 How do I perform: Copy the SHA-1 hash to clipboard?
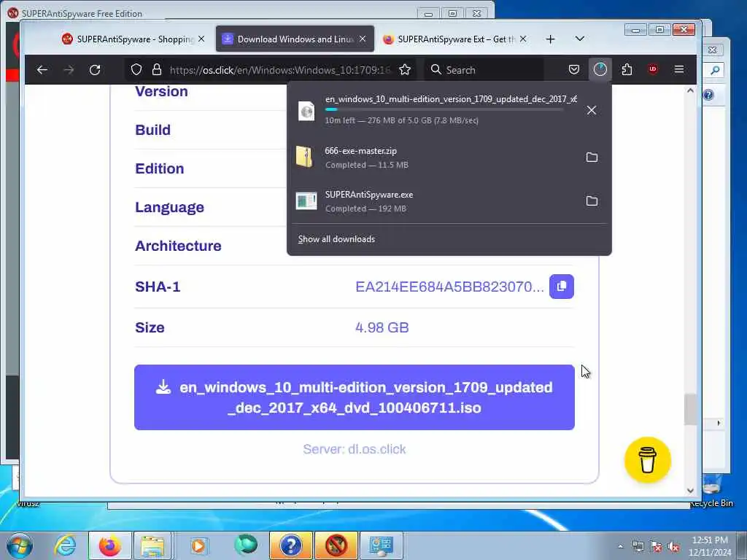click(562, 287)
